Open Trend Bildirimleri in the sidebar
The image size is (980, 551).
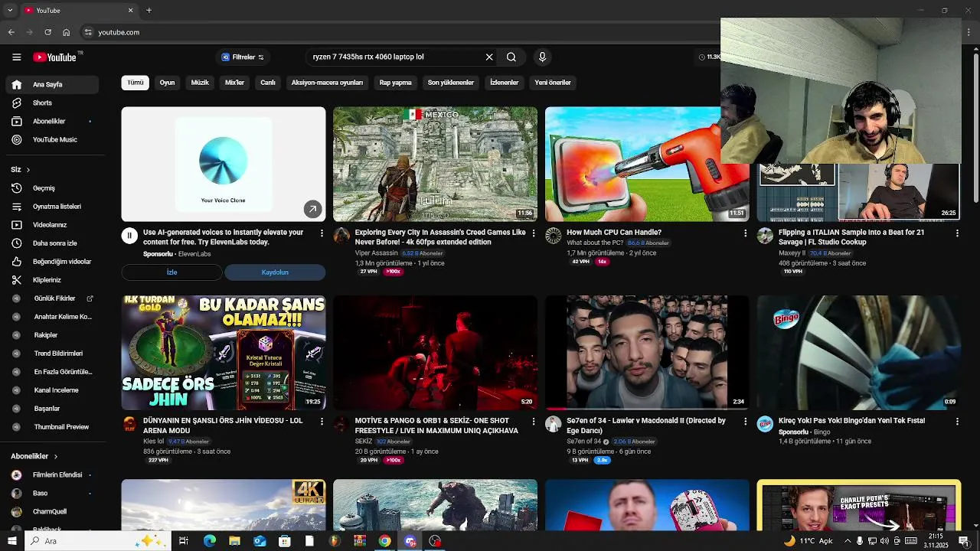point(52,354)
